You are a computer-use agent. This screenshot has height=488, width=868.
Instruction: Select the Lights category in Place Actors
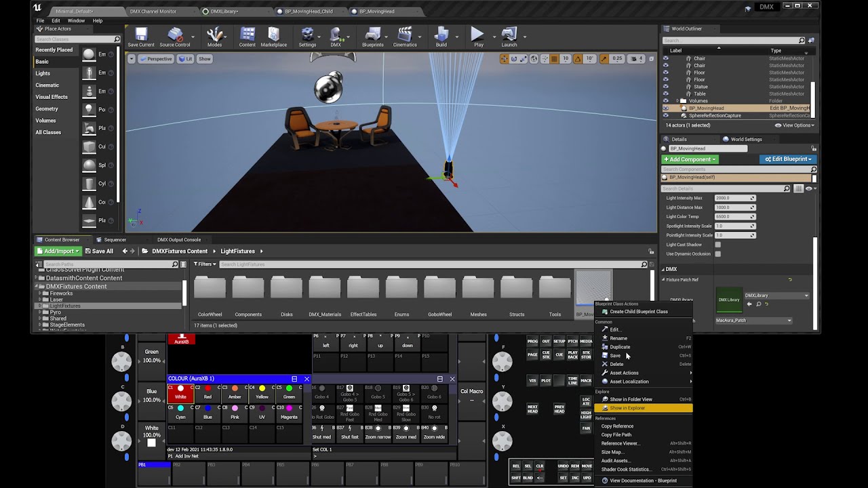coord(43,73)
